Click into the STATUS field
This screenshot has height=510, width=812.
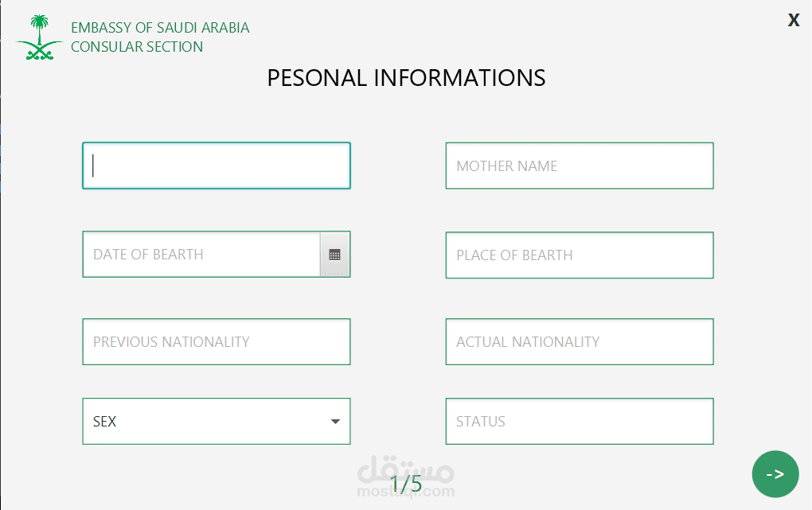click(x=579, y=422)
